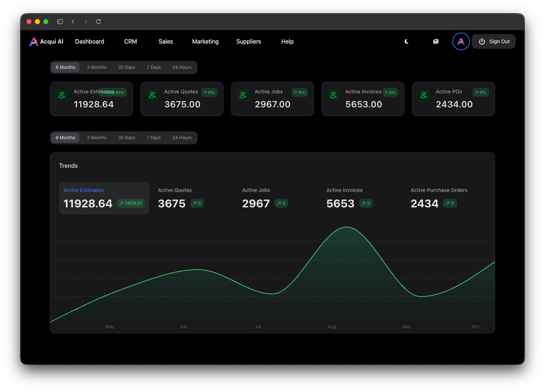Viewport: 545px width, 392px height.
Task: Select 24 Hours in the lower range selector
Action: 182,137
